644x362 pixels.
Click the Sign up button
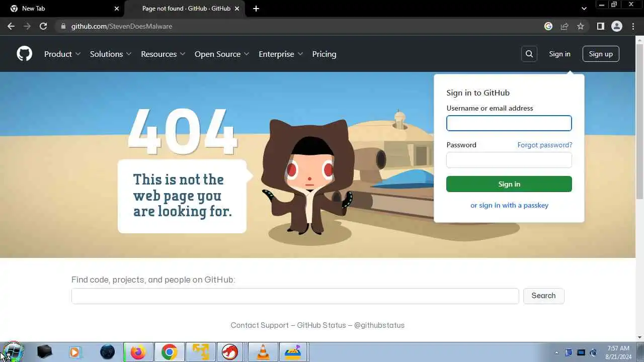coord(601,54)
